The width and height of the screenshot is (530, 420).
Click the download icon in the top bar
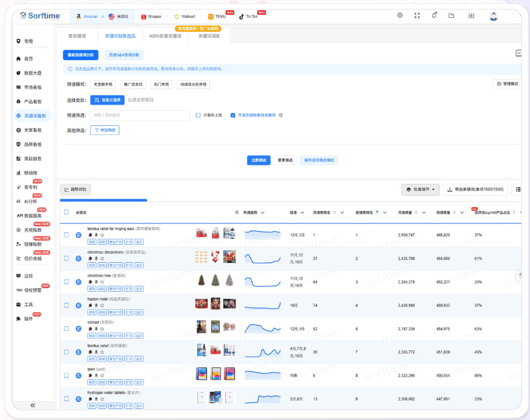click(x=471, y=16)
